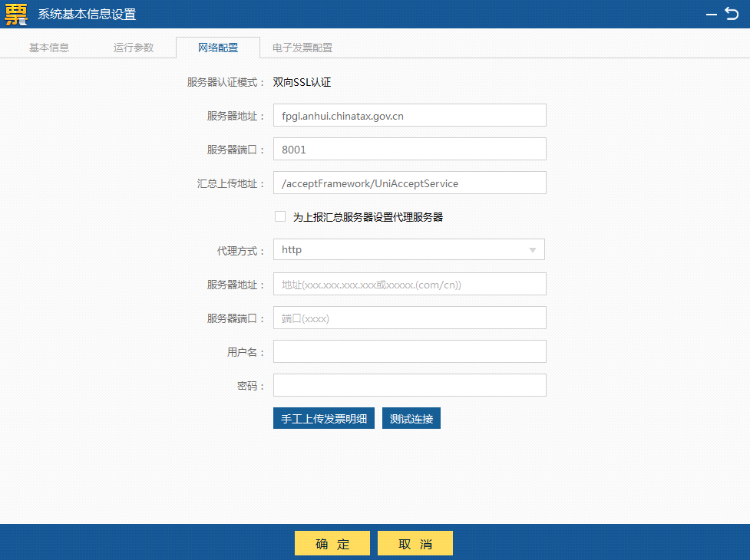Click the 系统基本信息设置 window title

[x=87, y=15]
